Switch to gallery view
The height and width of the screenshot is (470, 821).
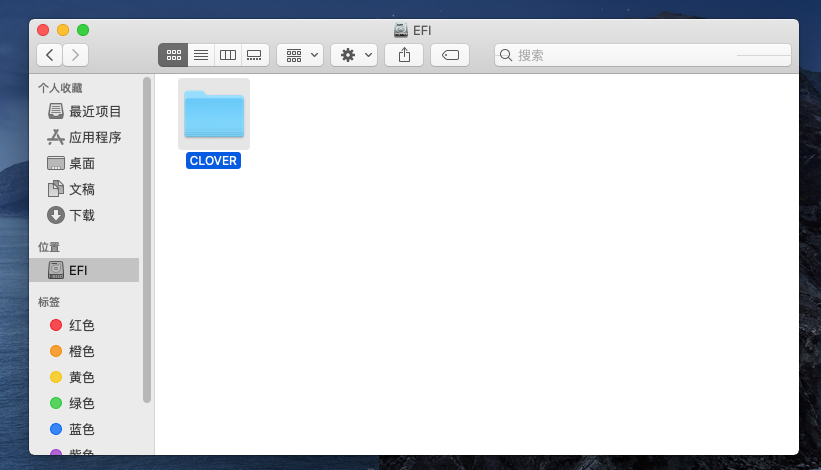pos(255,55)
